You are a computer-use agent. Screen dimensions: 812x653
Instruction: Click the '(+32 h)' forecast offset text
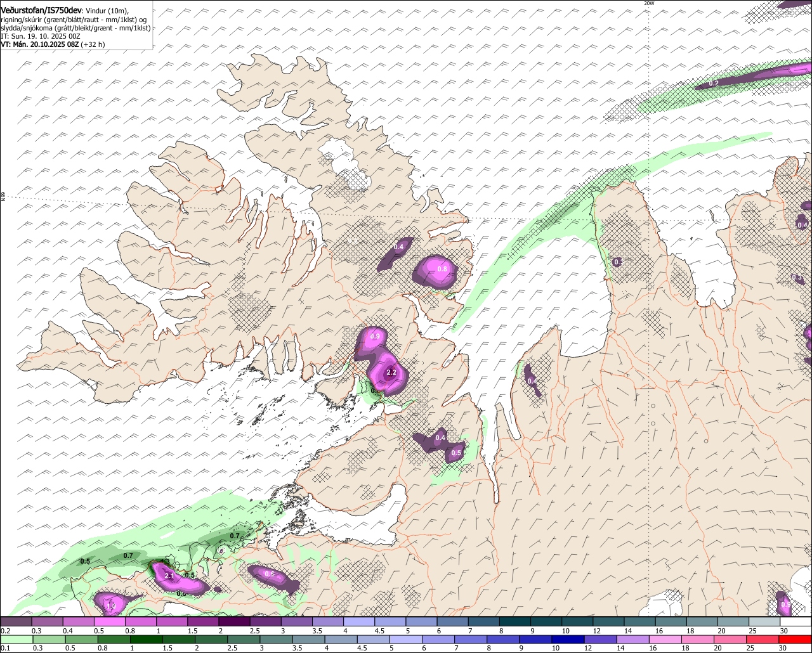(93, 44)
